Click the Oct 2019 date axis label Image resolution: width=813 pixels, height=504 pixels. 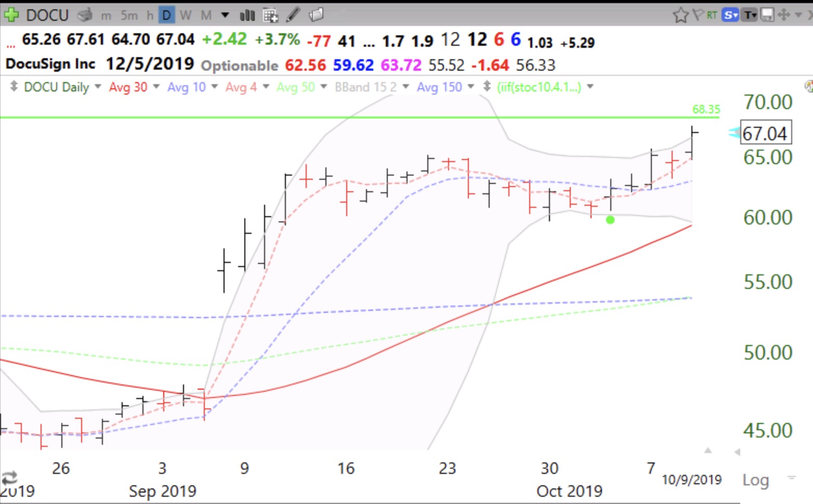pyautogui.click(x=569, y=491)
